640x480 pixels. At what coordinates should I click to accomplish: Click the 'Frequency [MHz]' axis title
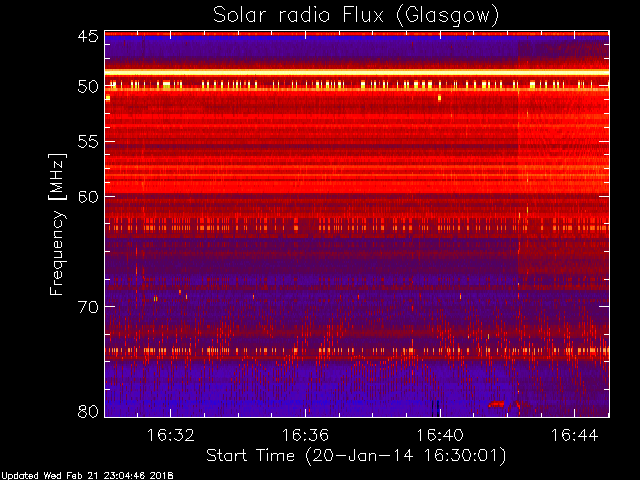coord(57,224)
